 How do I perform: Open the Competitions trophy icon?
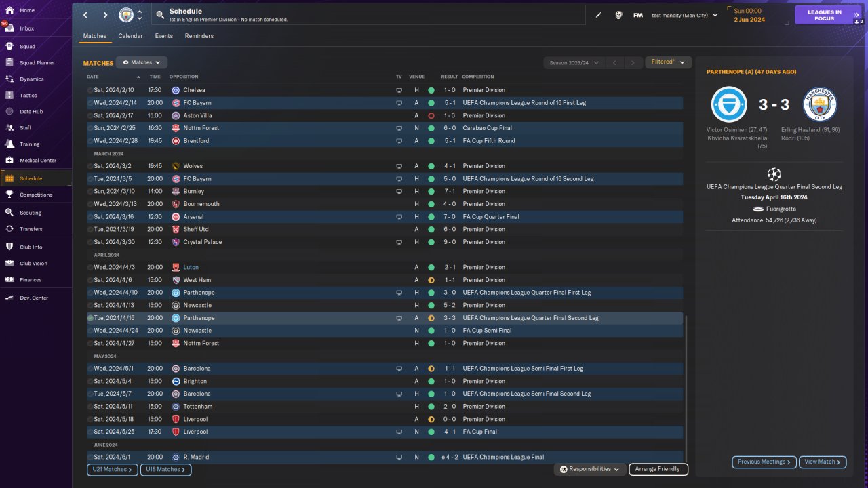[x=9, y=195]
